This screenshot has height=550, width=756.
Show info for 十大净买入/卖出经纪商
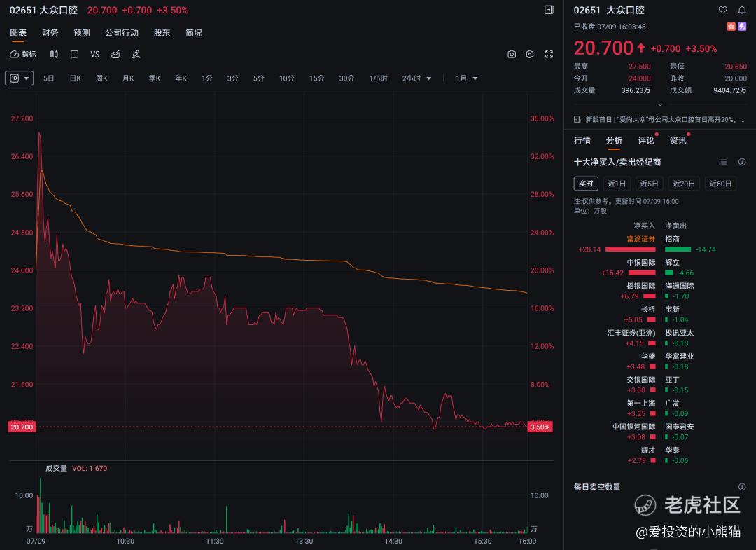coord(742,162)
